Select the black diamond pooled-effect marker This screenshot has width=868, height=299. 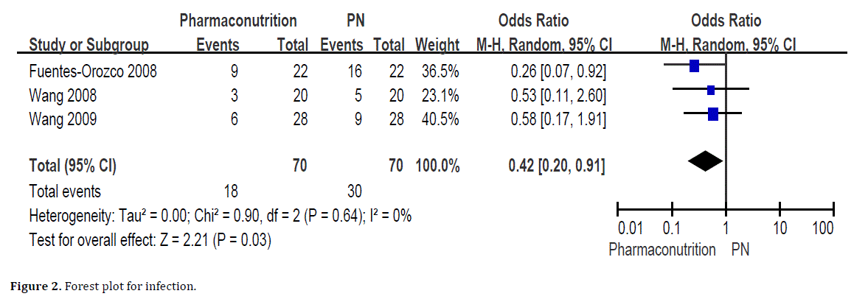pyautogui.click(x=704, y=161)
